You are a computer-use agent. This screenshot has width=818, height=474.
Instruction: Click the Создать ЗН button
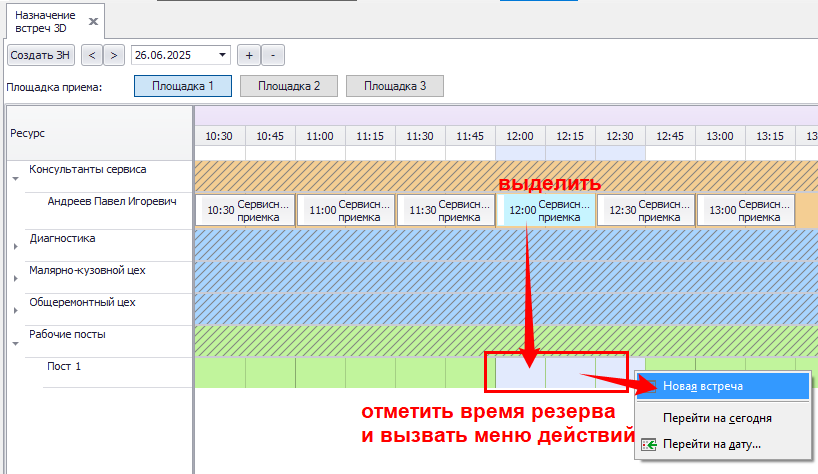click(41, 55)
